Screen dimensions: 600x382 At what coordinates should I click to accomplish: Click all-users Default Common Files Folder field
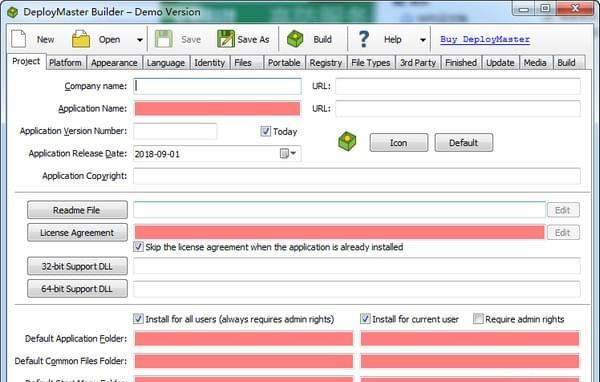pos(243,361)
